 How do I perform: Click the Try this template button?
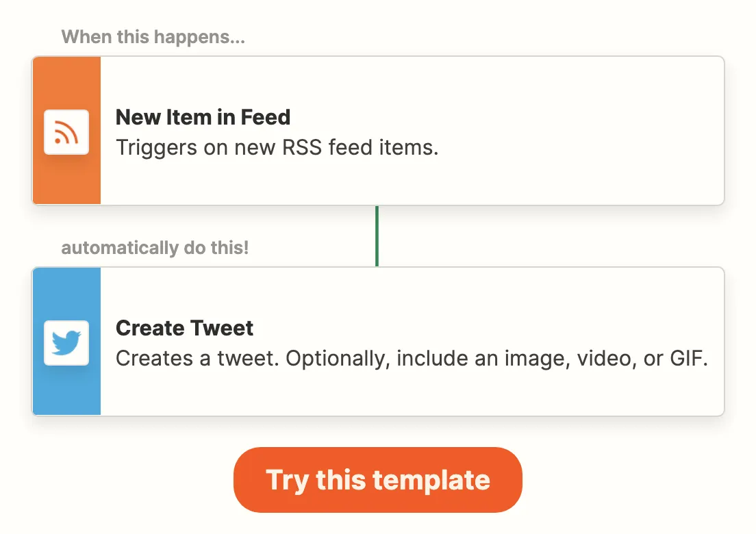(378, 480)
